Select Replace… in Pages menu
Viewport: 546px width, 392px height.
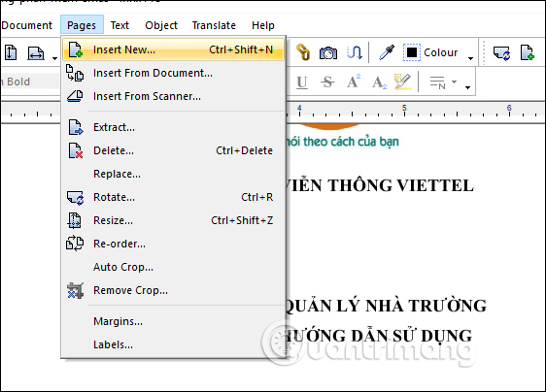pos(173,174)
